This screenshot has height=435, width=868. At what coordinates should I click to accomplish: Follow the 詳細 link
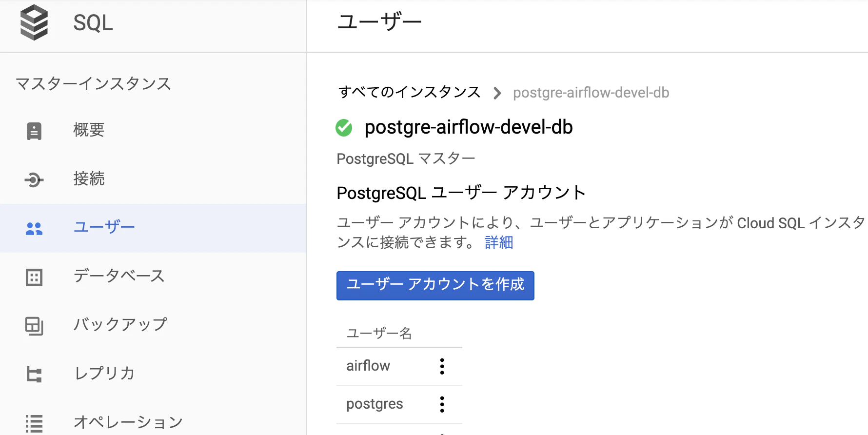(x=499, y=242)
